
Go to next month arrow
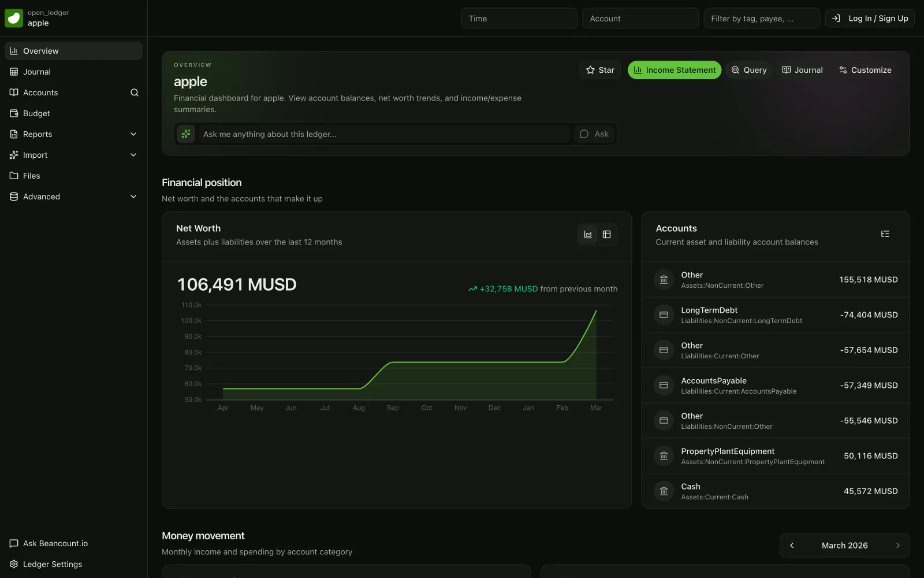point(897,546)
